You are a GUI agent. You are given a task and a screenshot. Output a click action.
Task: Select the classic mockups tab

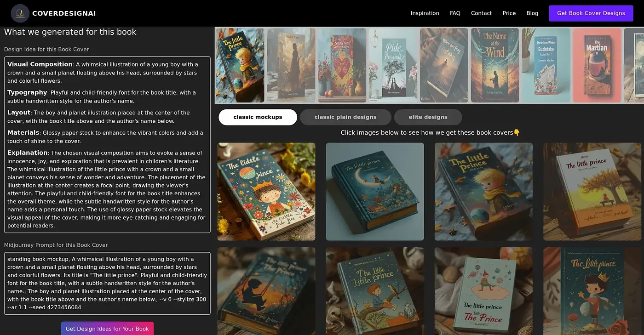point(258,117)
